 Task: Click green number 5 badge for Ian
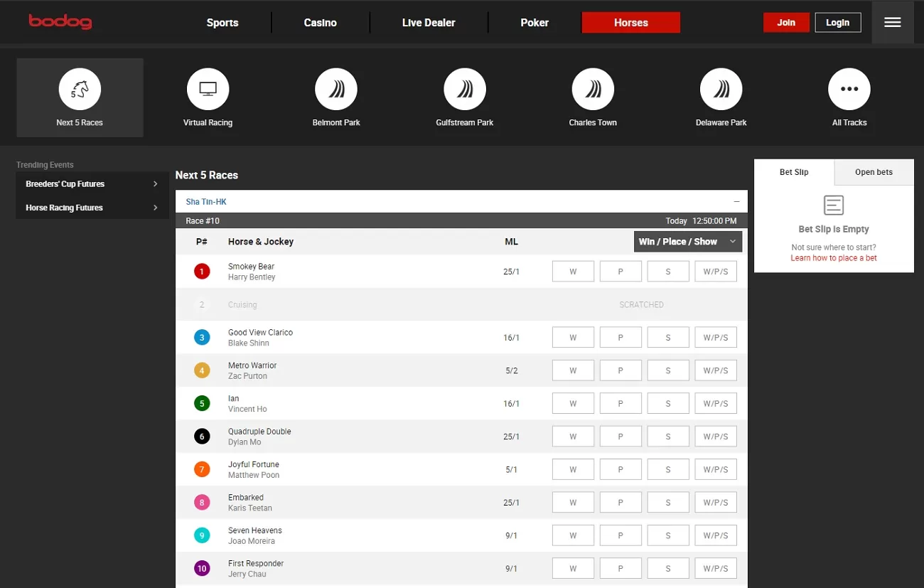tap(202, 404)
